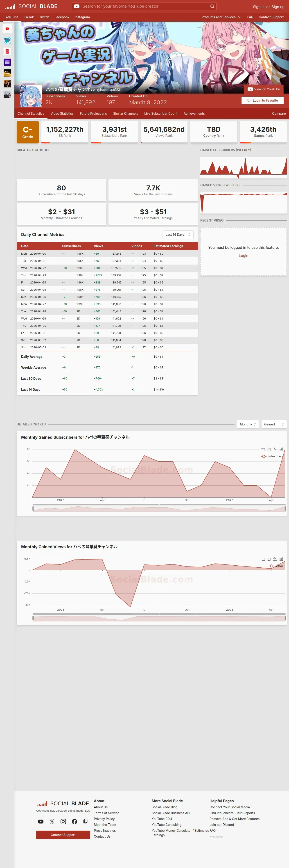Click the Gained Views weekly mini chart
This screenshot has height=868, width=289.
(244, 203)
